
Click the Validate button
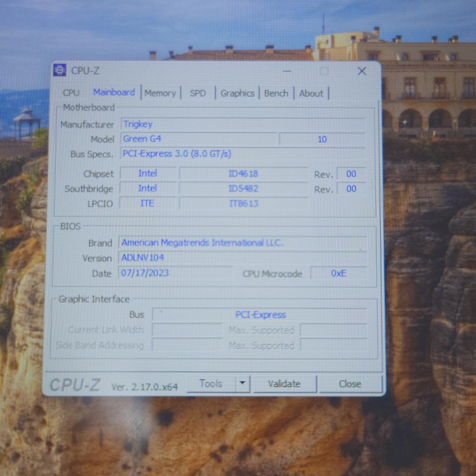284,383
